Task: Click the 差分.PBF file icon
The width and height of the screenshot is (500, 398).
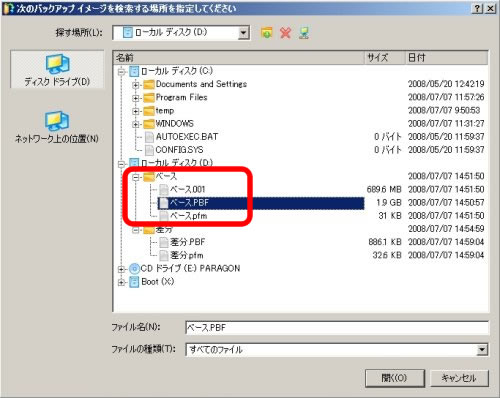Action: (164, 242)
